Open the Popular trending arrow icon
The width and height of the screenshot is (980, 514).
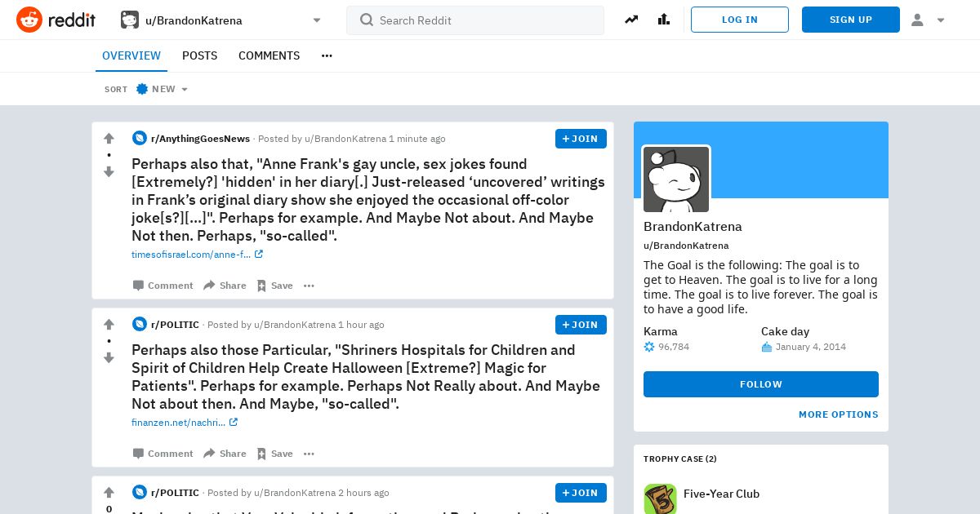[x=631, y=20]
